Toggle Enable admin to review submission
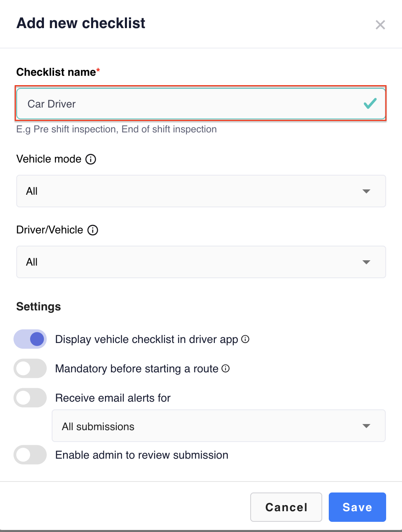Screen dimensions: 402x532 coord(30,455)
